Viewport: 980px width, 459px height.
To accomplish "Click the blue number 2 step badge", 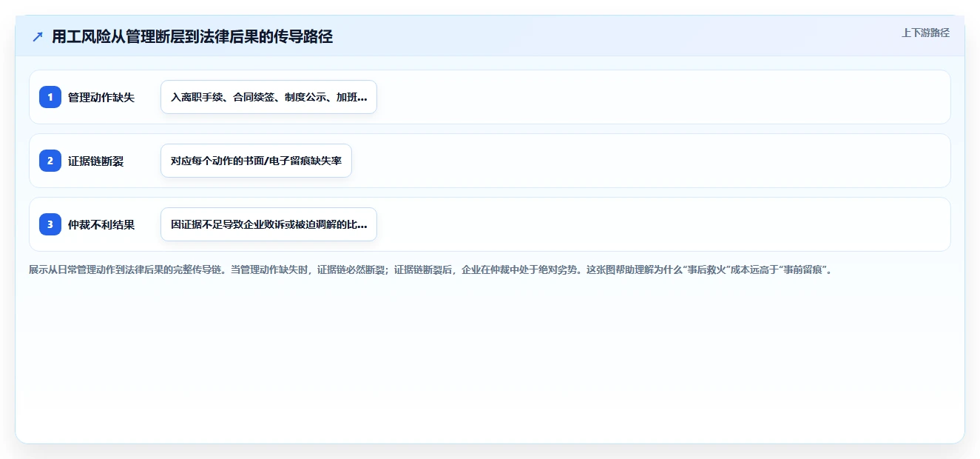I will click(50, 161).
